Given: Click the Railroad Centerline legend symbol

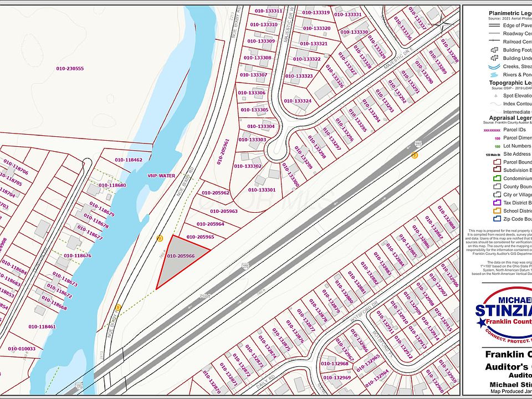Looking at the screenshot, I should tap(493, 42).
